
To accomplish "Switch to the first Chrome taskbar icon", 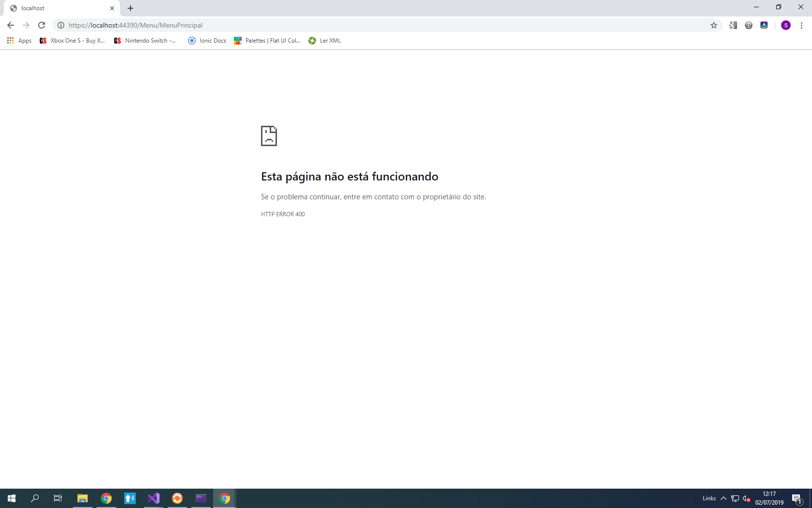I will 106,498.
